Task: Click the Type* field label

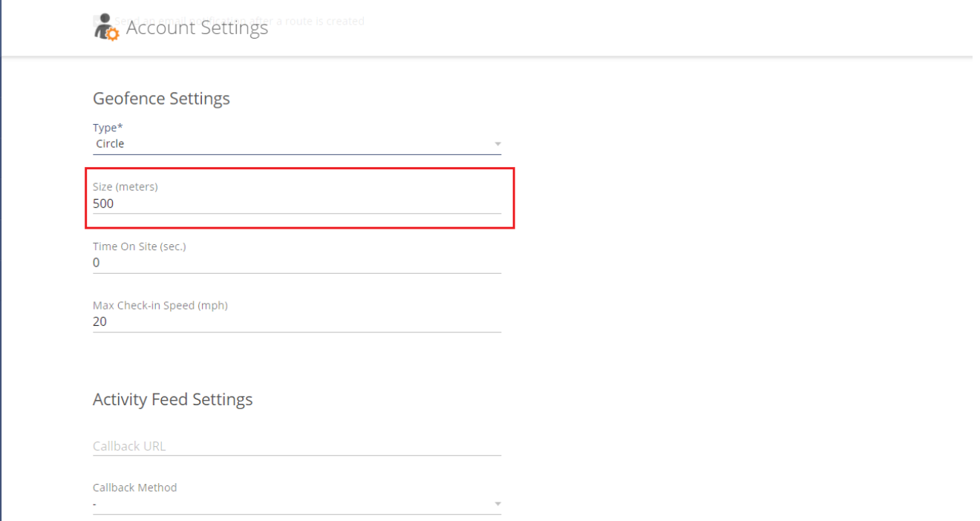Action: (x=108, y=128)
